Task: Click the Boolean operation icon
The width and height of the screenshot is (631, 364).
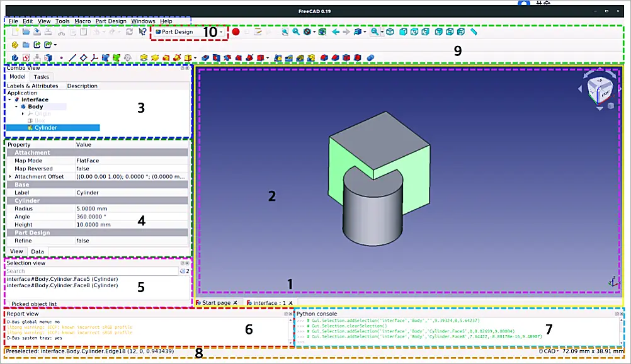Action: click(x=371, y=58)
